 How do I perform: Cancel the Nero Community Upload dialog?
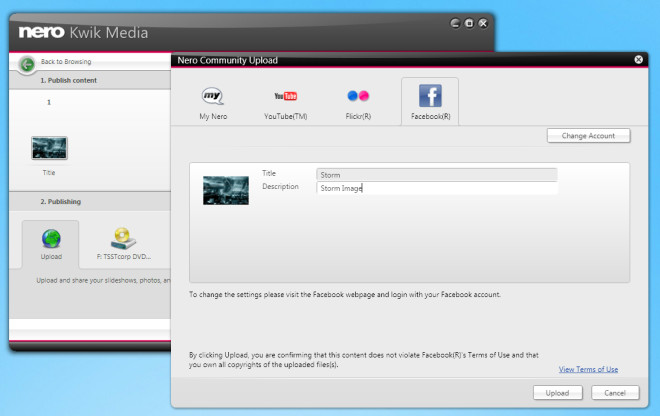coord(615,393)
